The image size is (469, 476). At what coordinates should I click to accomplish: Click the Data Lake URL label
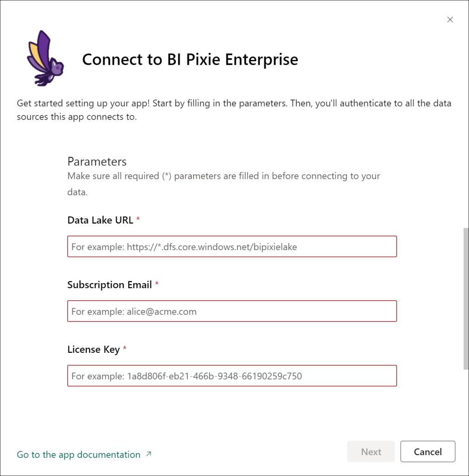click(100, 220)
